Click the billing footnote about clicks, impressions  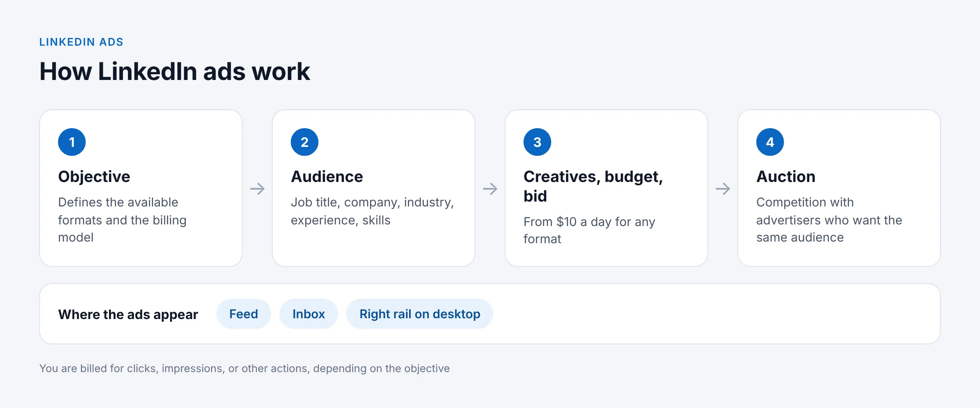(244, 368)
